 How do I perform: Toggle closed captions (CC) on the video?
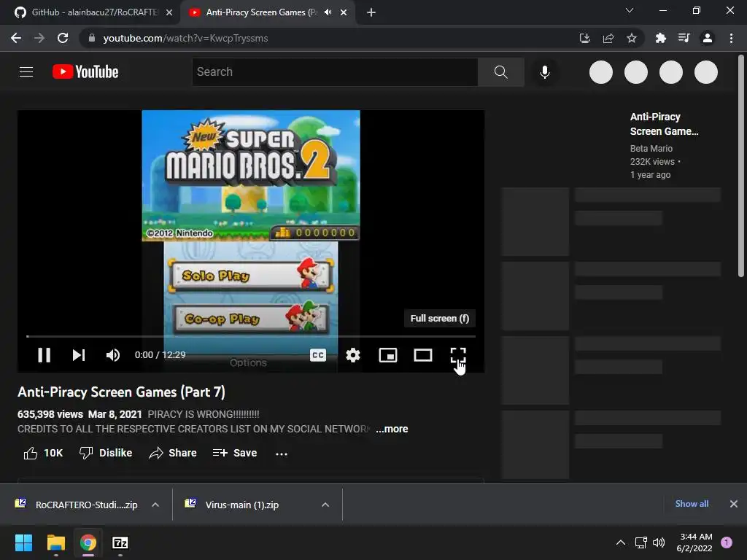pyautogui.click(x=318, y=355)
